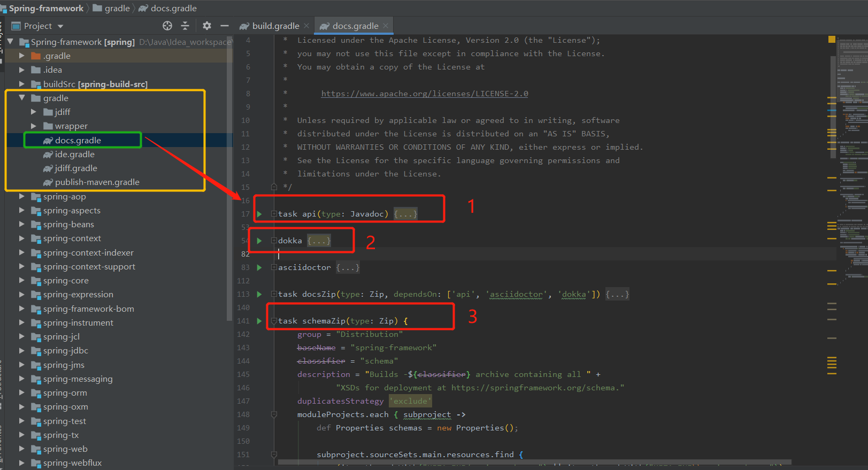Select spring-messaging module
The image size is (868, 470).
pyautogui.click(x=78, y=379)
